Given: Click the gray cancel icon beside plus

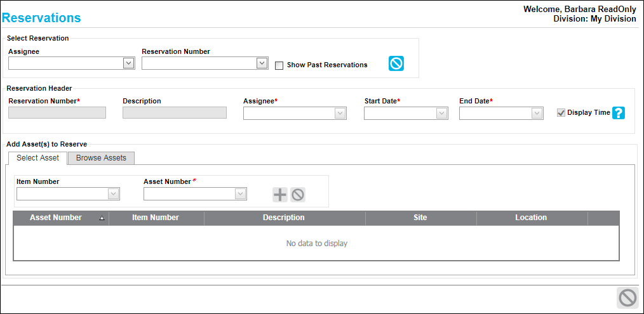Looking at the screenshot, I should pyautogui.click(x=298, y=195).
